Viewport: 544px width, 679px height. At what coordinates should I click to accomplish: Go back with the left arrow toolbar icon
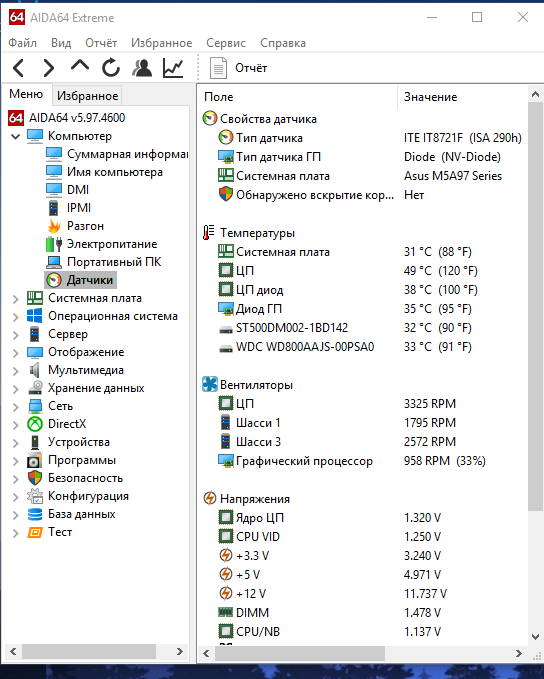(x=19, y=68)
